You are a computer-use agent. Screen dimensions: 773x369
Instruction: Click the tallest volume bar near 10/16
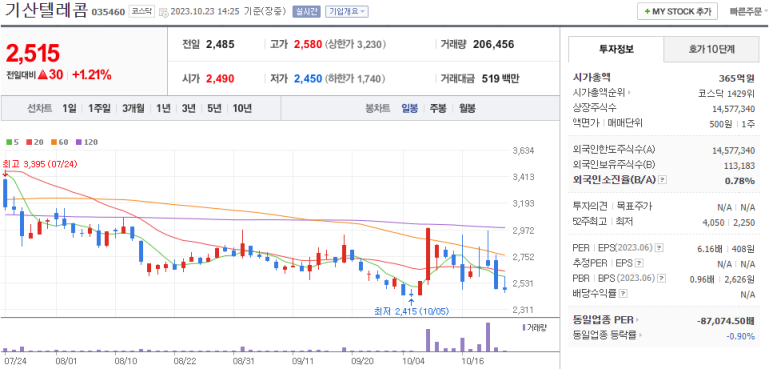pyautogui.click(x=488, y=336)
